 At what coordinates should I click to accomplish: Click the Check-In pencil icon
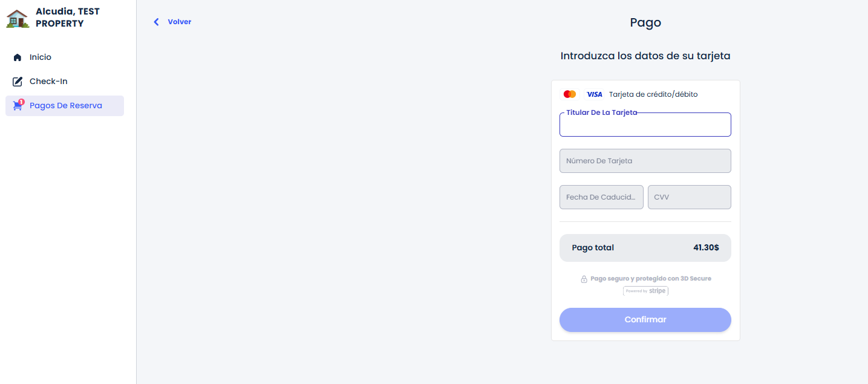(x=18, y=82)
